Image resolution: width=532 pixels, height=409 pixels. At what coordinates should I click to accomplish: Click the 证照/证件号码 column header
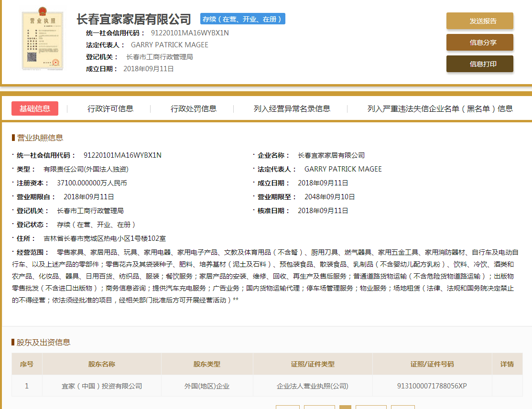coord(432,364)
